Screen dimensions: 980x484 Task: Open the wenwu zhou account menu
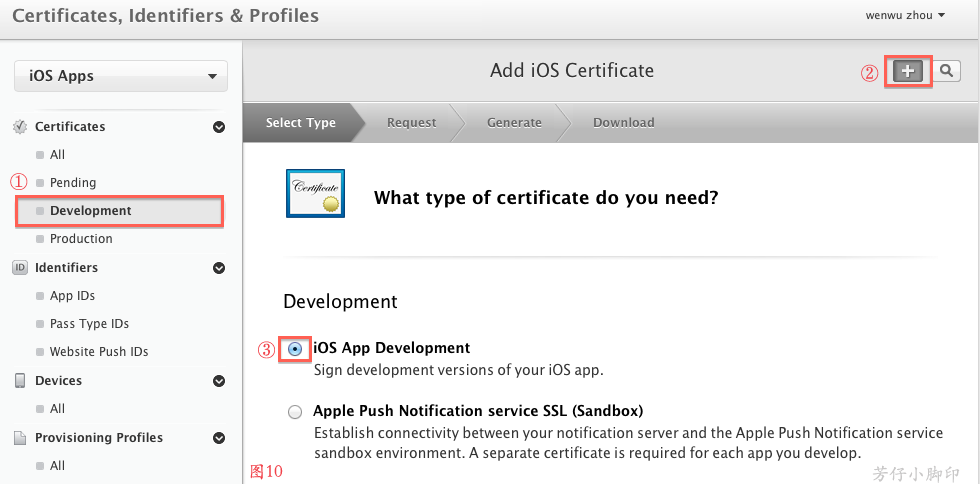click(905, 16)
